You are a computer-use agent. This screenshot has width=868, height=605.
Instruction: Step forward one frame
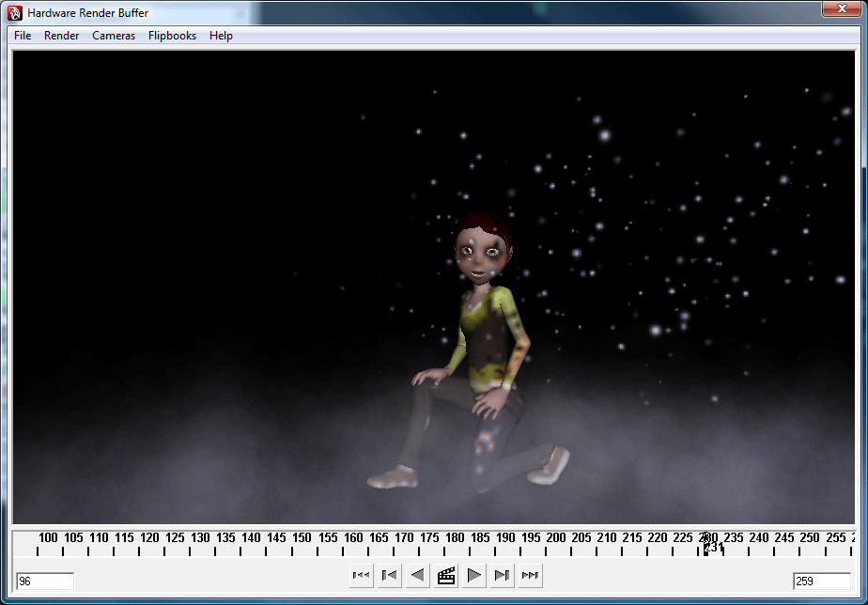click(502, 576)
